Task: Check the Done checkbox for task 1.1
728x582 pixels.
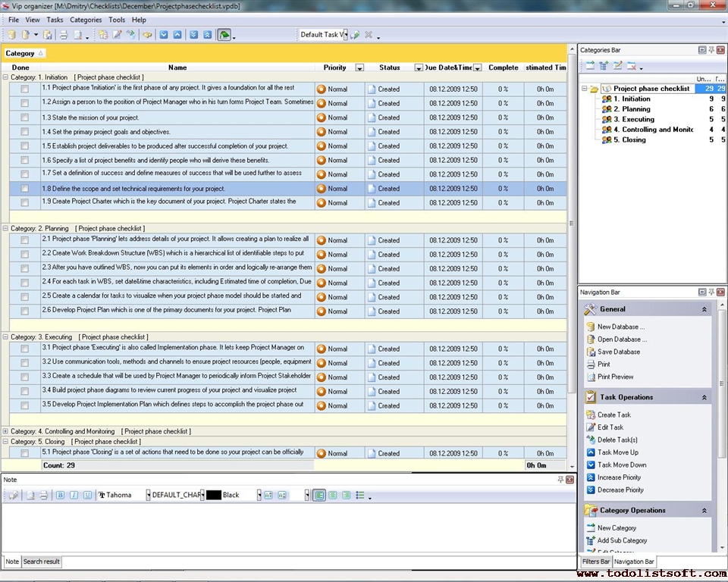Action: [24, 89]
